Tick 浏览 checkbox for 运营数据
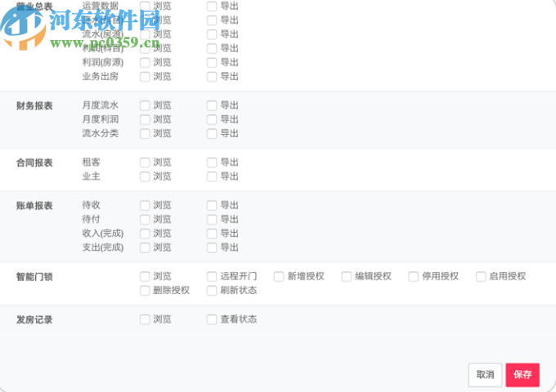 pyautogui.click(x=145, y=6)
